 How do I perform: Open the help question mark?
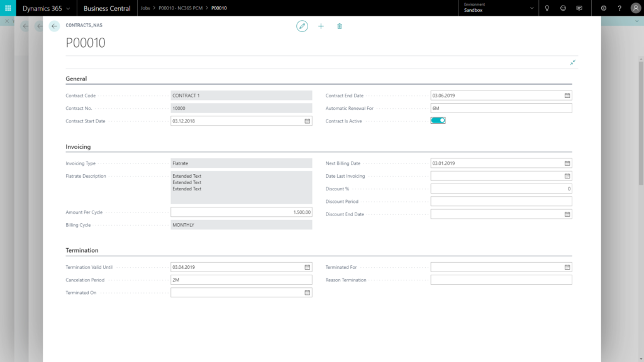(619, 8)
